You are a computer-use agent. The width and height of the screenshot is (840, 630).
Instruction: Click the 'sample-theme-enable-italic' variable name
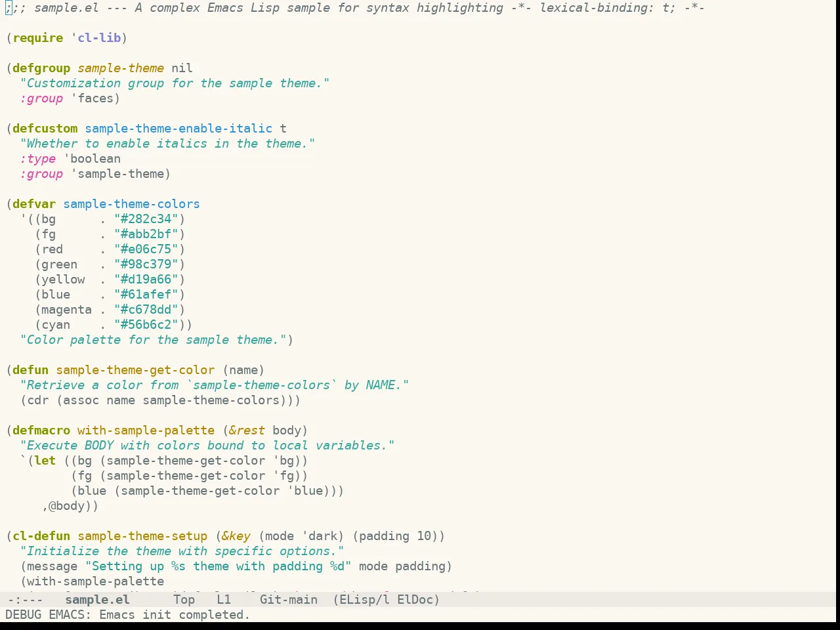tap(178, 129)
